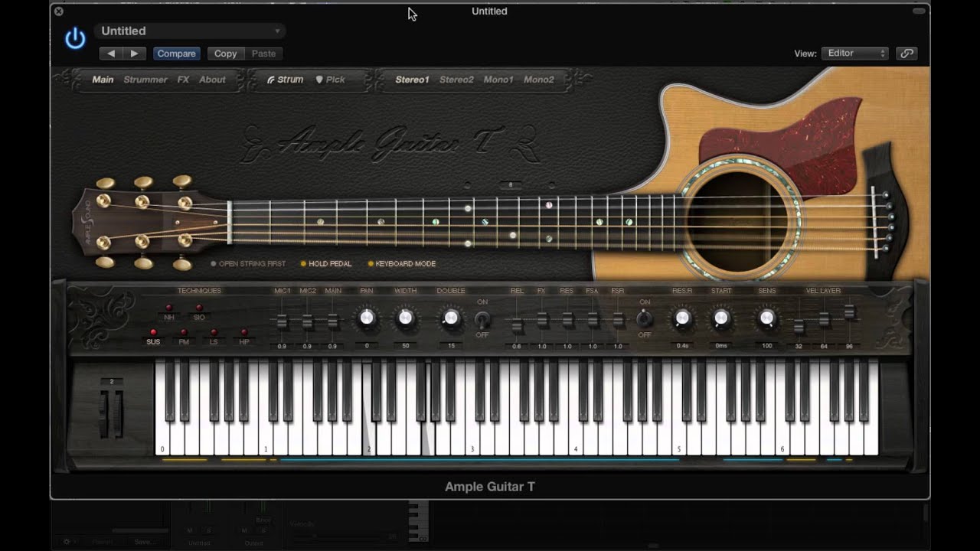Click the RES.R value showing 0.4s
The width and height of the screenshot is (980, 551).
[x=681, y=346]
